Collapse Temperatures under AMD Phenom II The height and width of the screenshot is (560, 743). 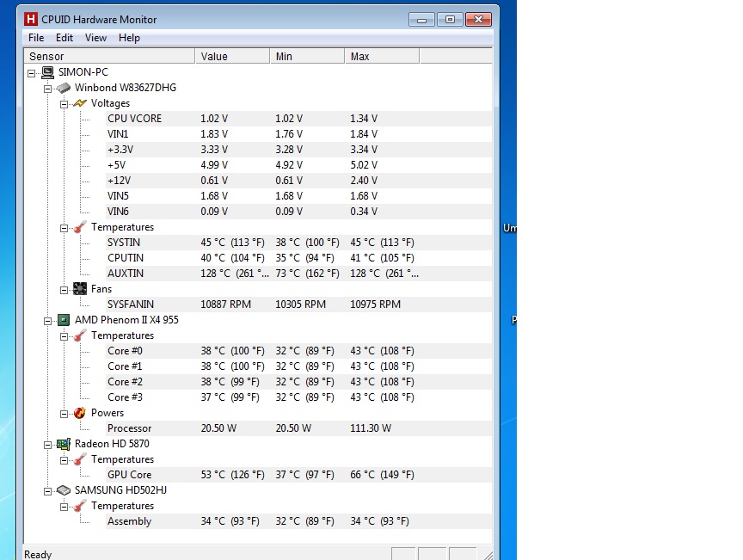pyautogui.click(x=64, y=336)
